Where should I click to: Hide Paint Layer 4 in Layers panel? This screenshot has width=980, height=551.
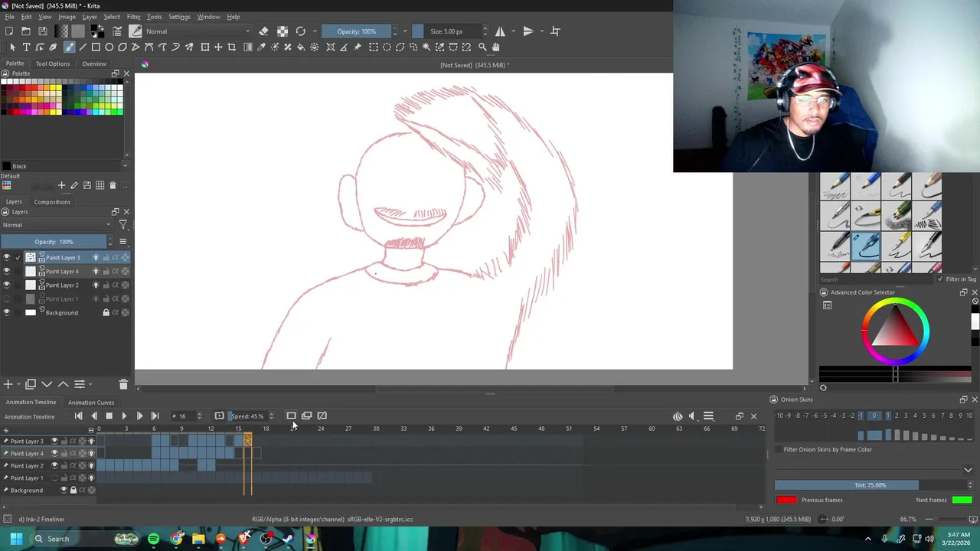[7, 272]
